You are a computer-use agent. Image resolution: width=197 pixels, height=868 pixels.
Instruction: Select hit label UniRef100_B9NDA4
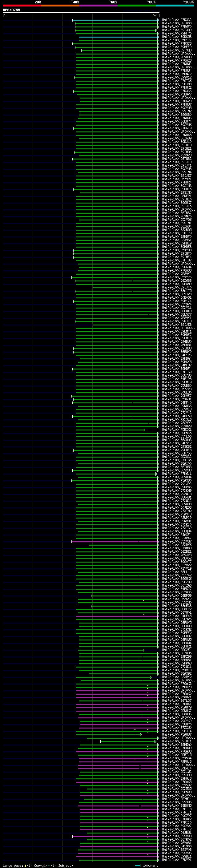(177, 358)
